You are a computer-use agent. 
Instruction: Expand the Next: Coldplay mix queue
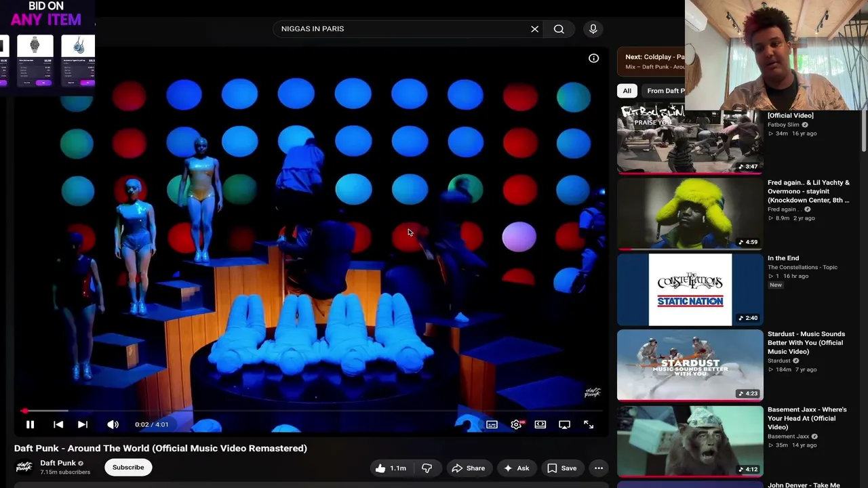[x=651, y=62]
